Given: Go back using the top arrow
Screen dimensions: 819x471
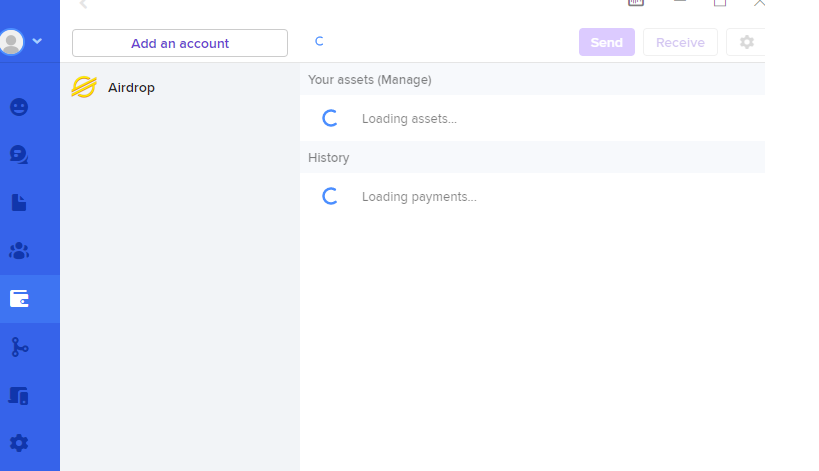Looking at the screenshot, I should 84,4.
